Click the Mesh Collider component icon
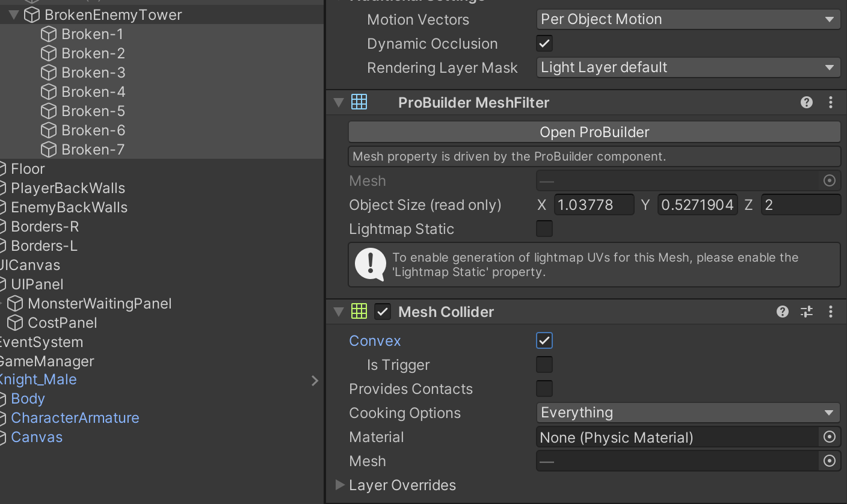This screenshot has height=504, width=847. tap(359, 311)
